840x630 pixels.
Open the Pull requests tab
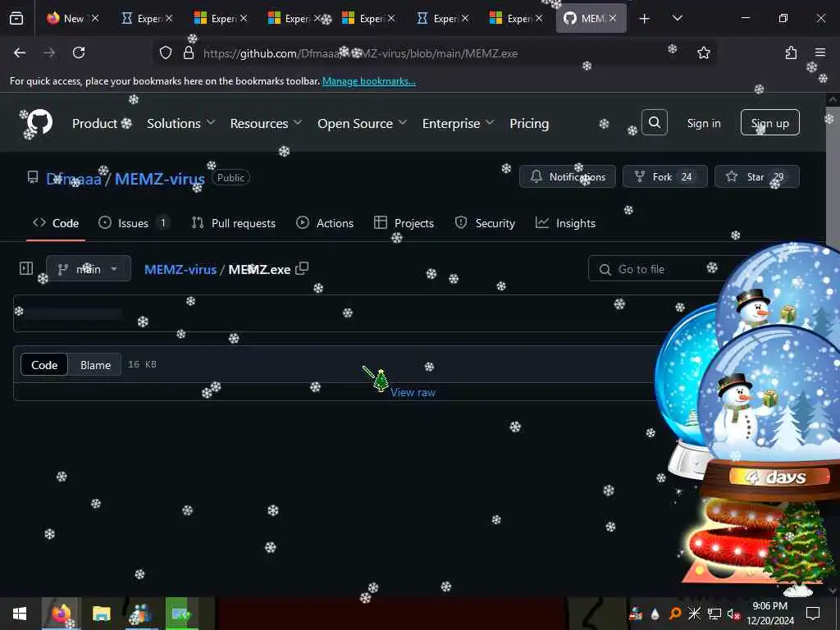(234, 223)
